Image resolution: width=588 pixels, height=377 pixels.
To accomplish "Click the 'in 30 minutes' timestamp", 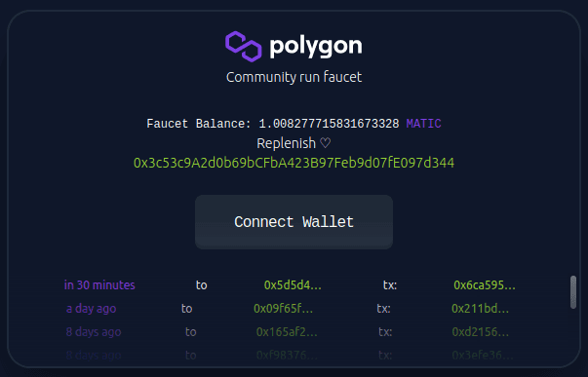I will [99, 285].
